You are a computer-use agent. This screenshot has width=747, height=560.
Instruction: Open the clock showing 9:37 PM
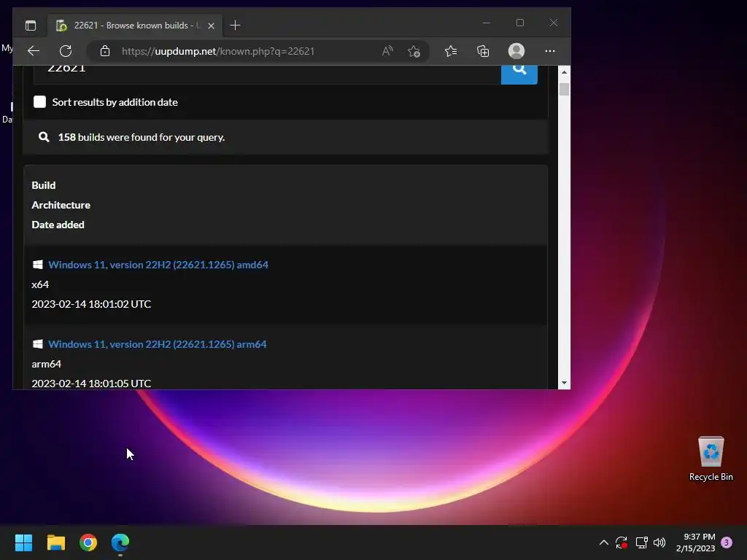(695, 542)
